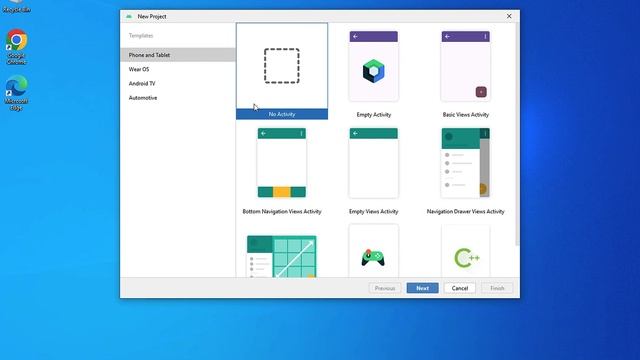Click the Android Studio icon in title bar
This screenshot has width=640, height=360.
click(x=129, y=16)
